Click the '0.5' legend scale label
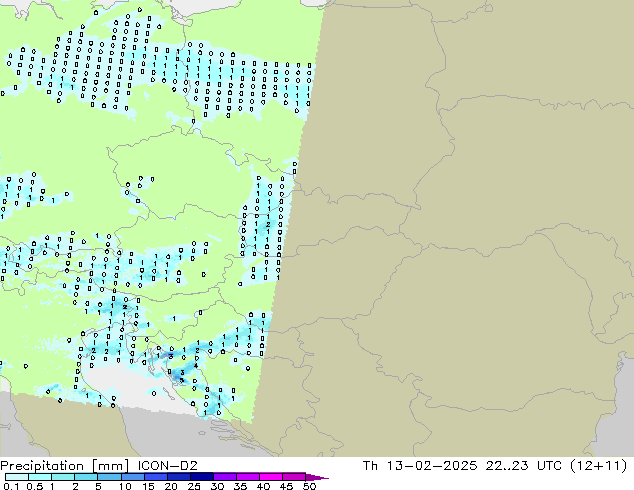 [x=34, y=486]
